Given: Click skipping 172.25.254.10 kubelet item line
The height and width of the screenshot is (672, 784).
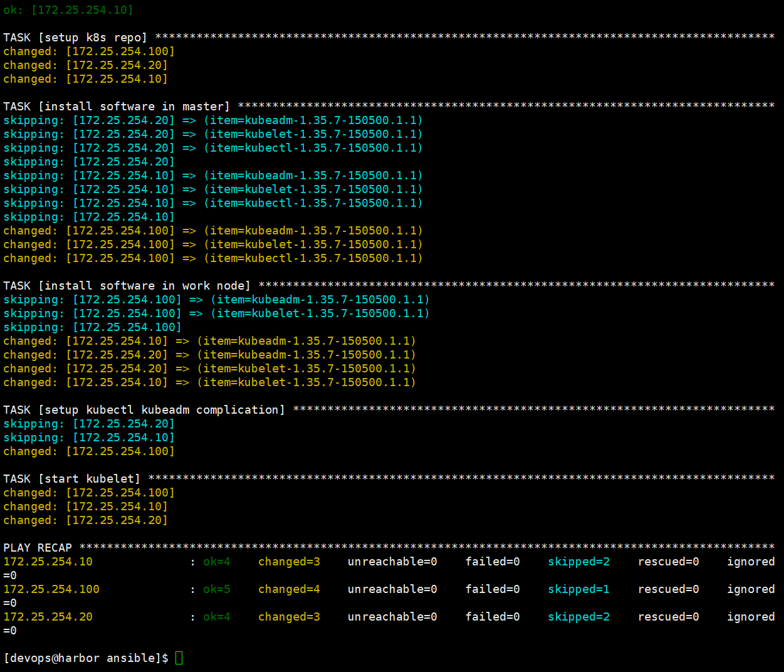Looking at the screenshot, I should (x=213, y=189).
